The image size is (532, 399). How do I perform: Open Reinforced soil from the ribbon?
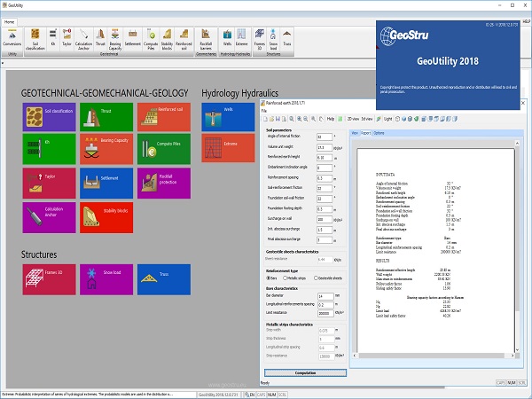coord(184,39)
